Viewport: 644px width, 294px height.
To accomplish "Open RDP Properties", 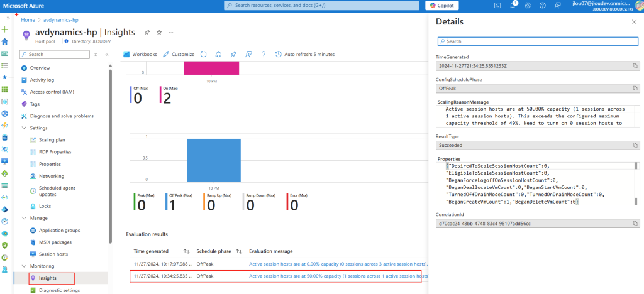I will coord(55,152).
